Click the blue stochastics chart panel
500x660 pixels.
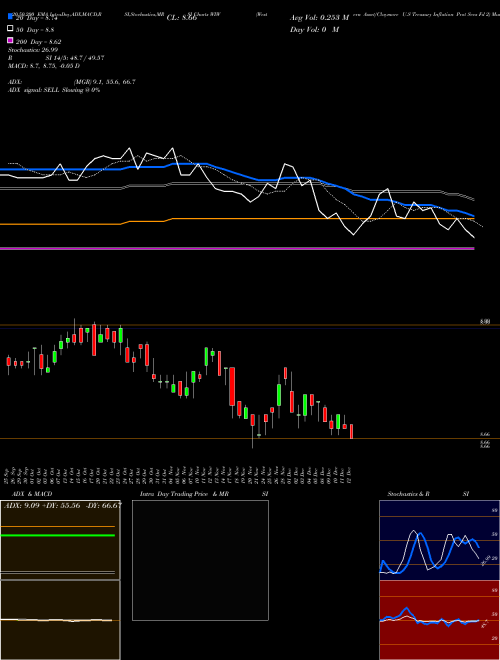coord(439,540)
